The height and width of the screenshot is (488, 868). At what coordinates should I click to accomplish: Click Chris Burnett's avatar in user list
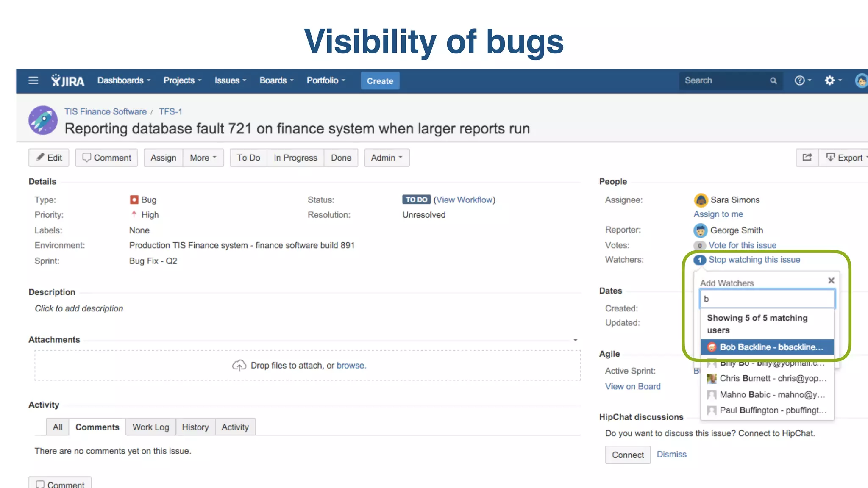(712, 379)
